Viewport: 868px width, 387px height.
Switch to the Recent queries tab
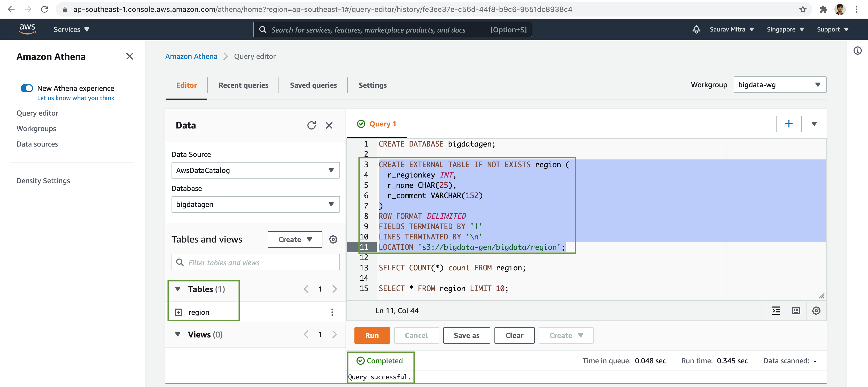tap(243, 85)
